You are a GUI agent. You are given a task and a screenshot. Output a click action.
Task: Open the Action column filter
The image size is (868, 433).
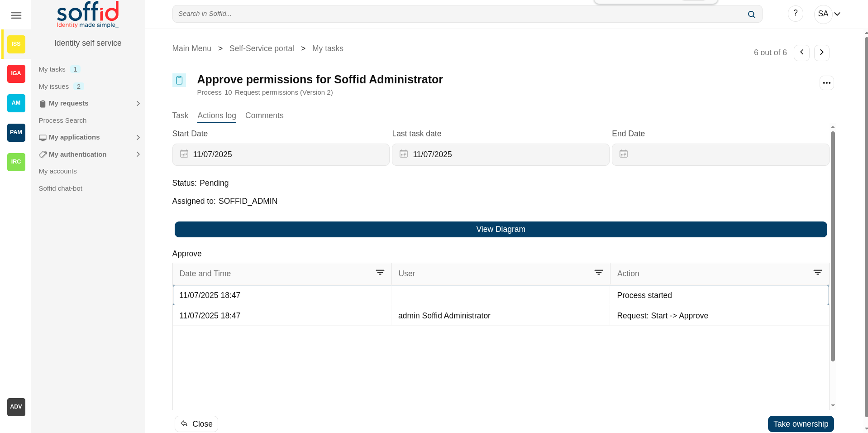click(x=817, y=272)
